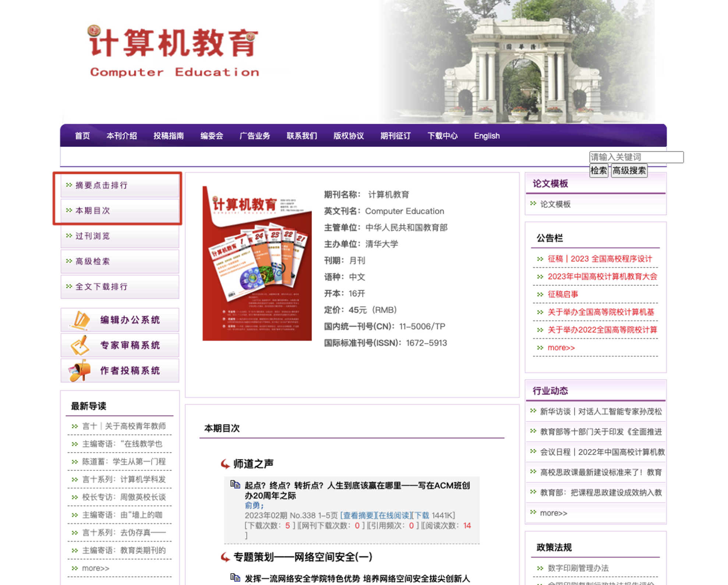
Task: Open 全文下载排行 in left sidebar
Action: pyautogui.click(x=120, y=287)
